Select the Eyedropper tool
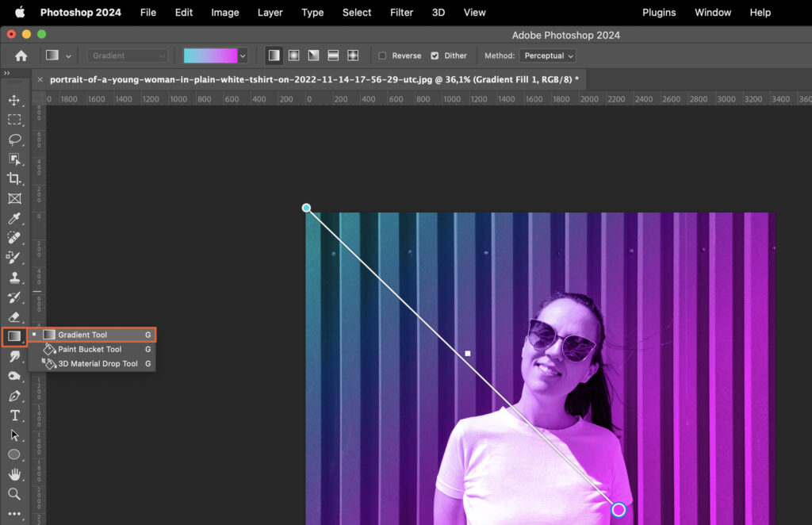 [x=16, y=217]
